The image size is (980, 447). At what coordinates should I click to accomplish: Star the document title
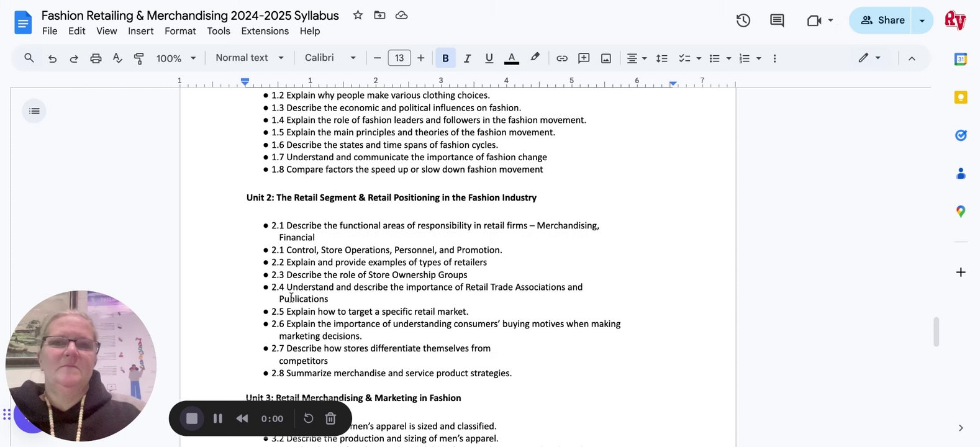[358, 15]
